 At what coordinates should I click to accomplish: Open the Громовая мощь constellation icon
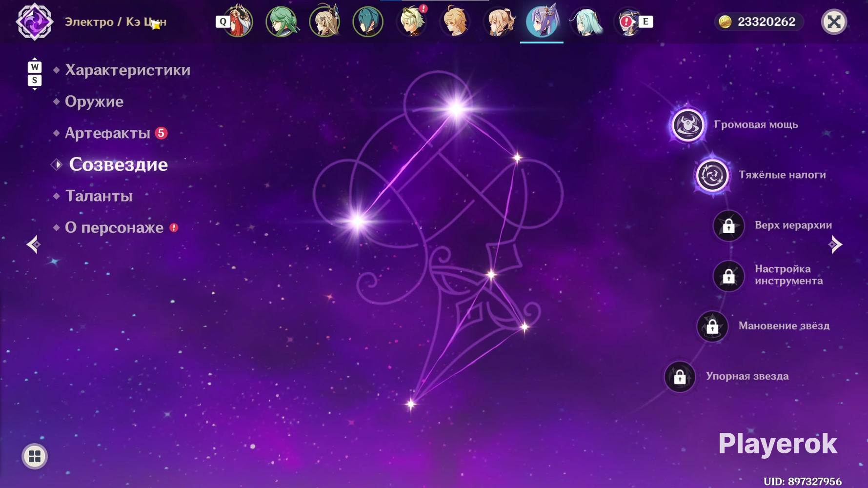pyautogui.click(x=688, y=124)
